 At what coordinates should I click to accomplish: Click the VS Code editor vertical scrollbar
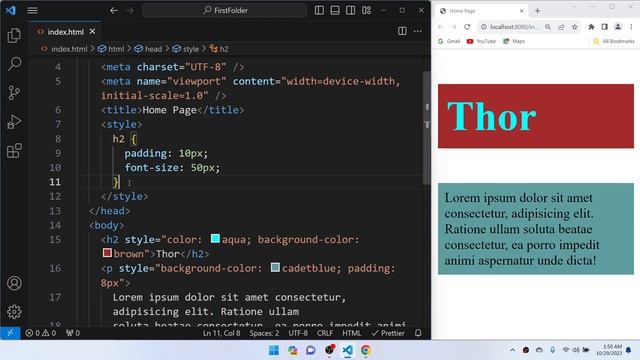click(427, 127)
